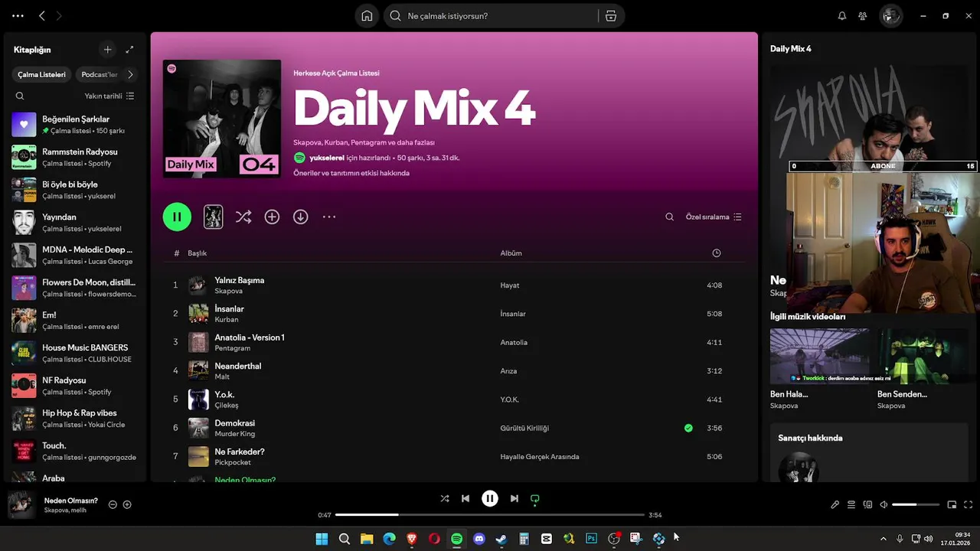Open the 'Yakın tarihli' sort dropdown
Screen dimensions: 980x551
(109, 96)
